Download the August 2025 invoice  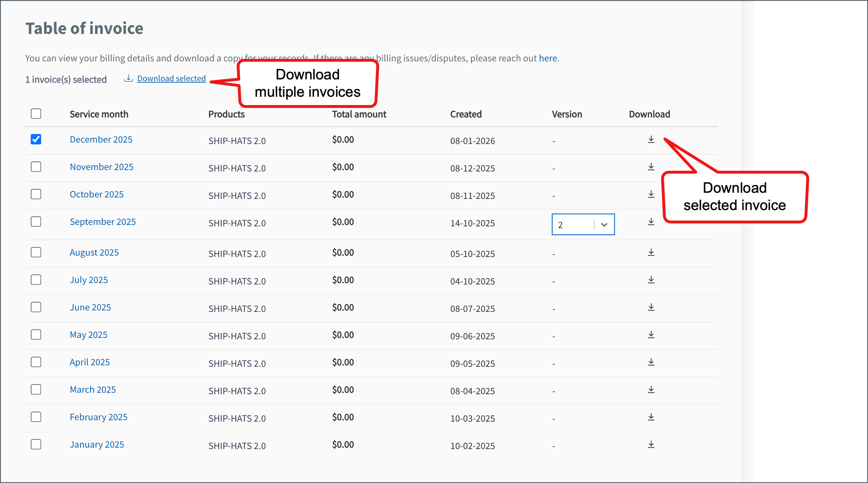[651, 252]
